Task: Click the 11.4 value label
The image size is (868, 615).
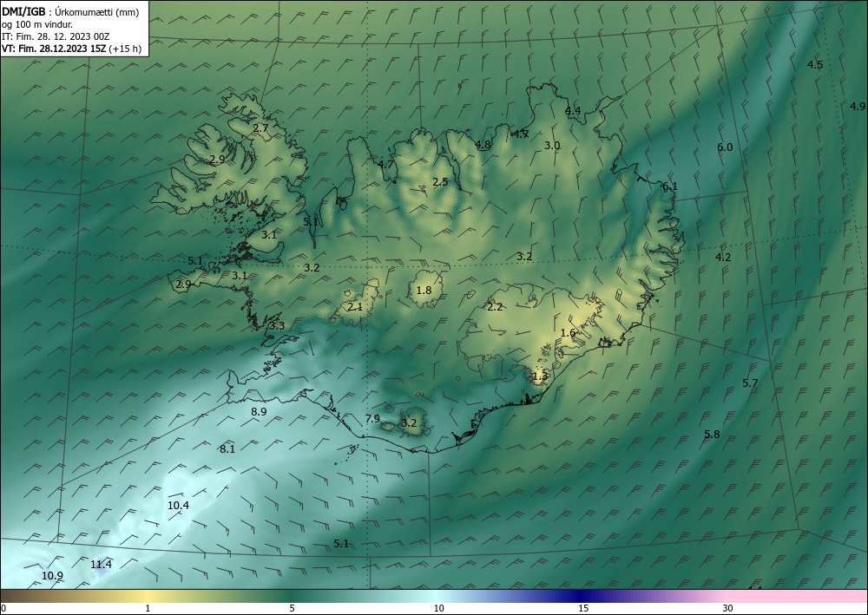Action: tap(101, 564)
